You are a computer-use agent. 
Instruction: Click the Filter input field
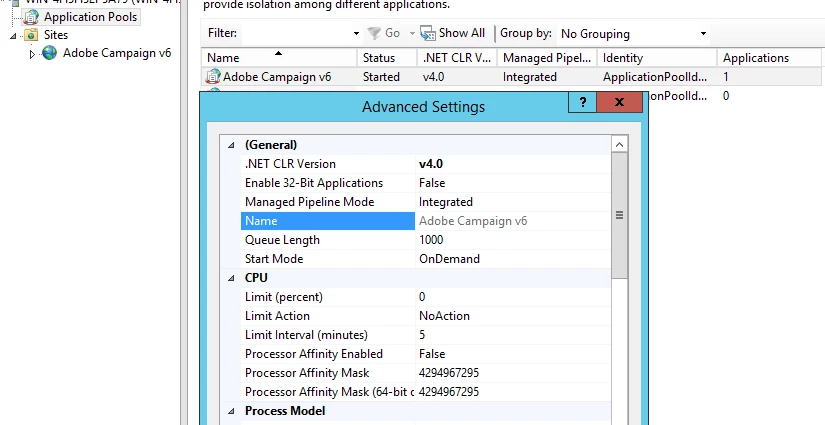295,33
